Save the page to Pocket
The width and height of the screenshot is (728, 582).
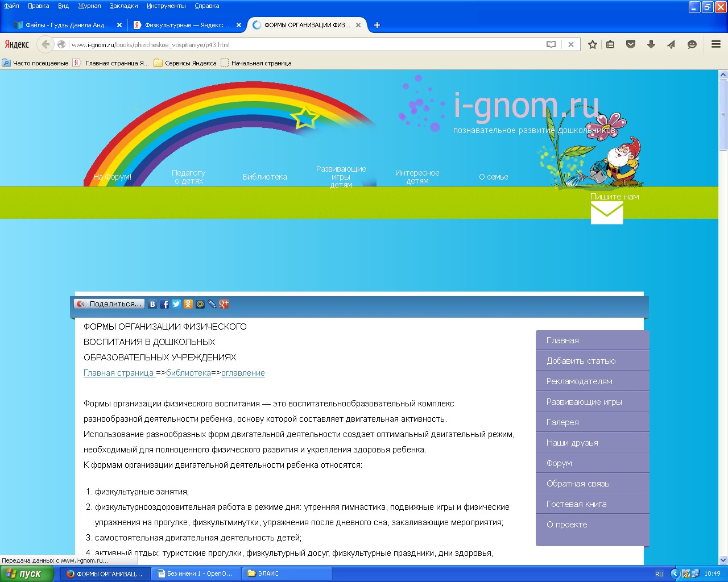pos(631,44)
